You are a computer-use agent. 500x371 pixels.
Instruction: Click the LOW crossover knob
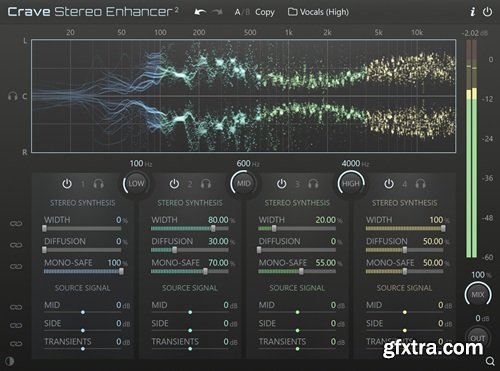point(136,184)
